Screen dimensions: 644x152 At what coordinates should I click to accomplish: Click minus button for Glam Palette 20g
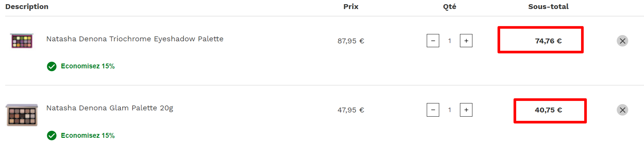433,110
